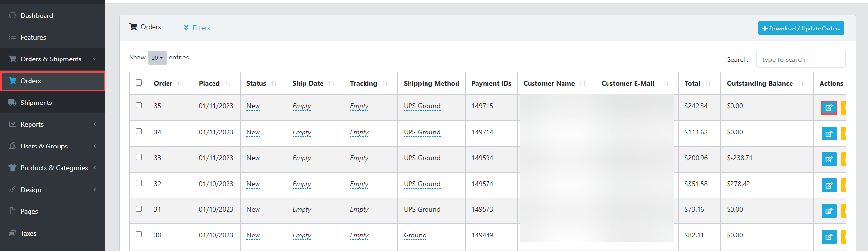The height and width of the screenshot is (251, 868).
Task: Collapse the Orders & Shipments menu
Action: tap(95, 59)
